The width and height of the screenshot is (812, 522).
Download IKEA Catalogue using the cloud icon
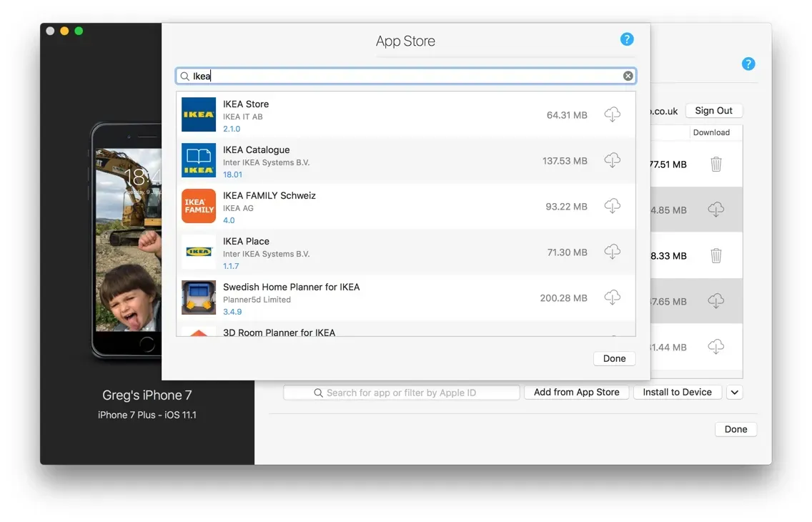coord(613,160)
